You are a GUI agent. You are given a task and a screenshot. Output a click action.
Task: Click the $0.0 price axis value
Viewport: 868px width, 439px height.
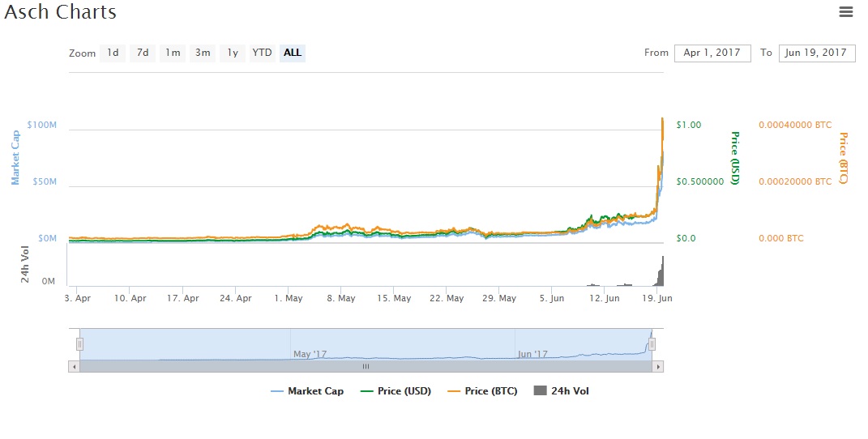686,238
